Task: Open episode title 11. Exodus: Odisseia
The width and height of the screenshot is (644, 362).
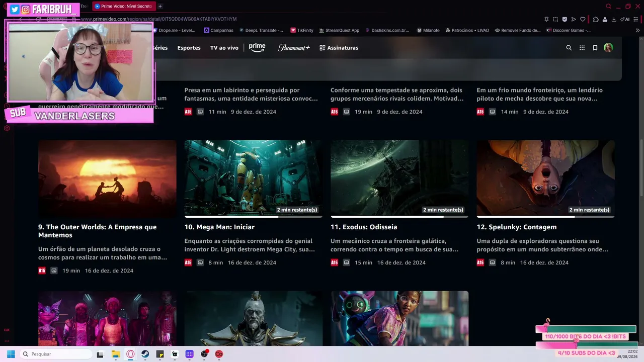Action: [364, 227]
